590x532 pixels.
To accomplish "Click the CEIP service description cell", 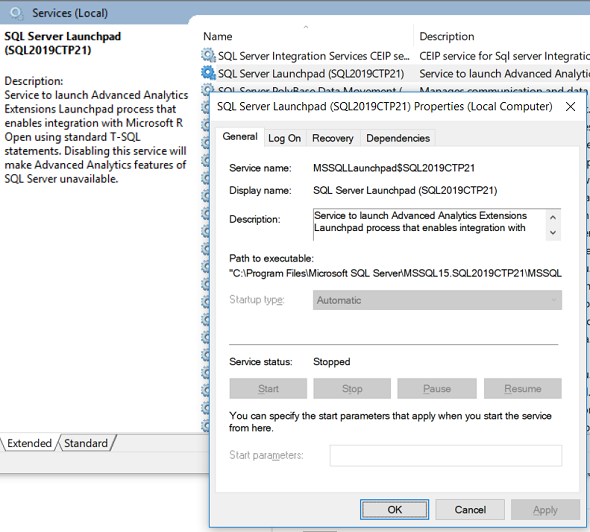I will click(x=504, y=56).
